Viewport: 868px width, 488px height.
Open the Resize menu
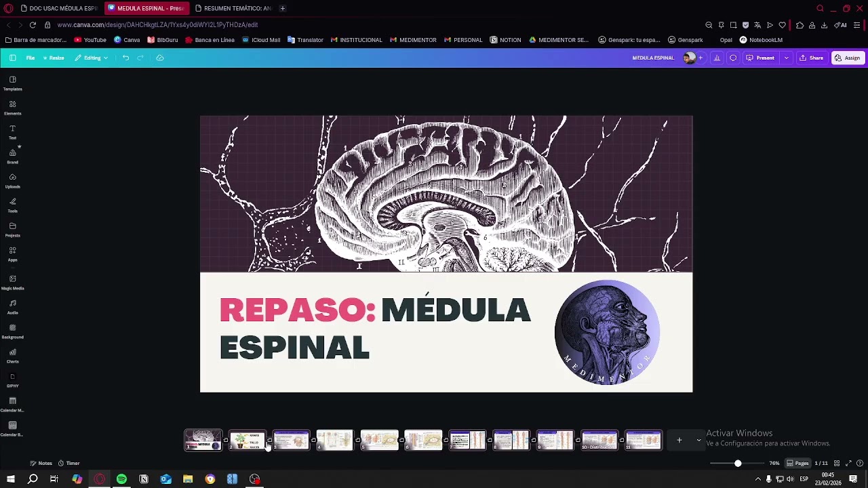54,58
